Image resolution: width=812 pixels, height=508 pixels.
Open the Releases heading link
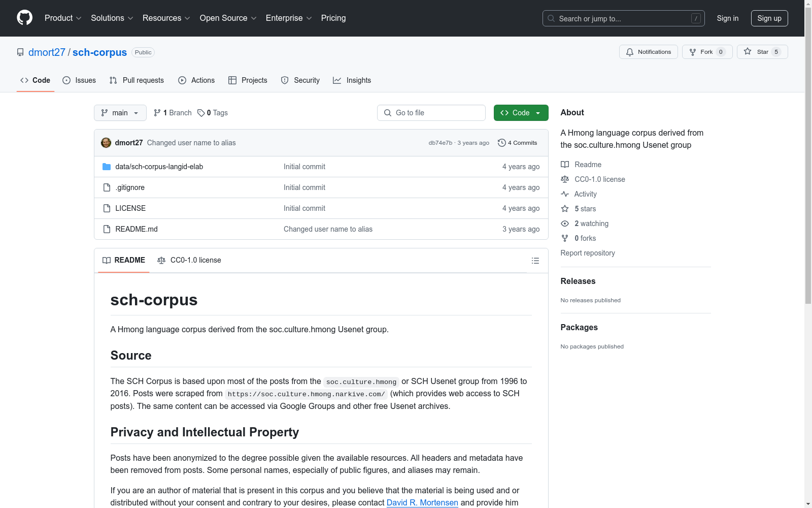click(x=578, y=281)
